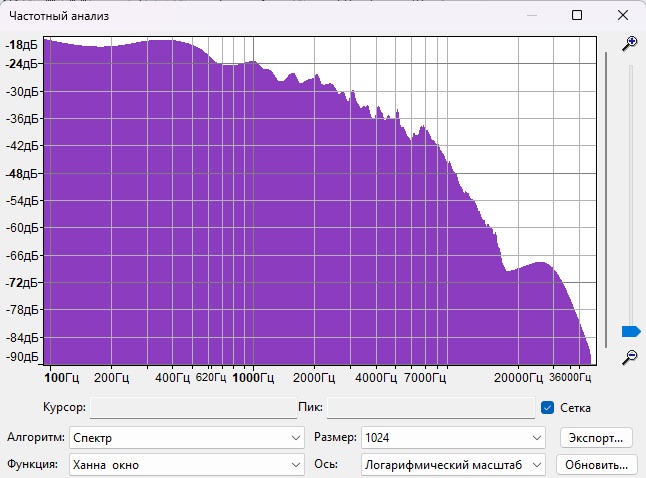The width and height of the screenshot is (646, 478).
Task: Open the Алгоритм dropdown showing Спектр
Action: pyautogui.click(x=187, y=438)
